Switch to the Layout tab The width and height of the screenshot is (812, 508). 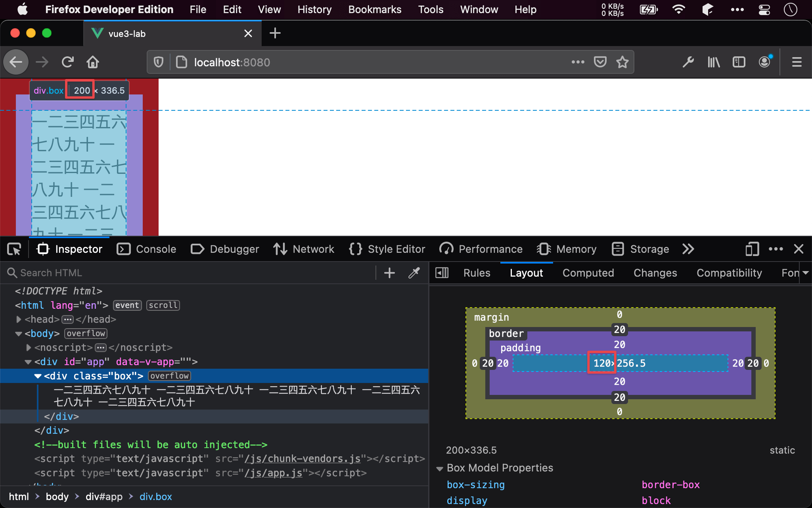(x=527, y=271)
